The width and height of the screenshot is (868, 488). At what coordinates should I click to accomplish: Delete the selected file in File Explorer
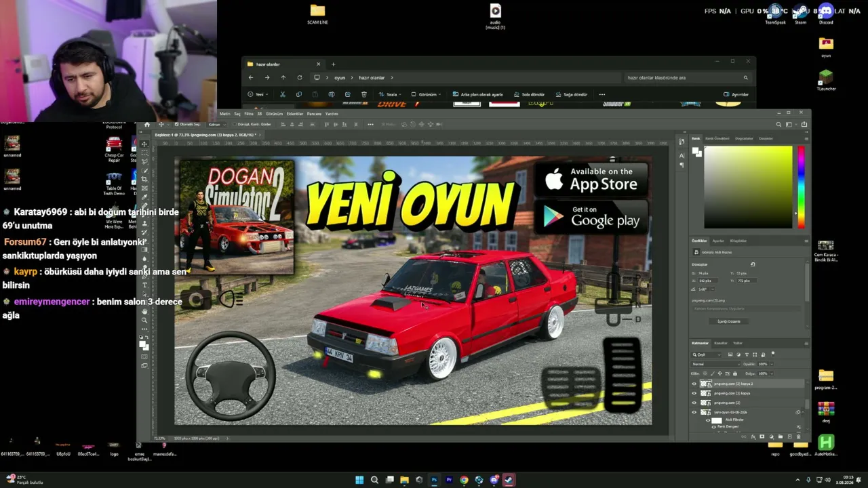tap(364, 95)
